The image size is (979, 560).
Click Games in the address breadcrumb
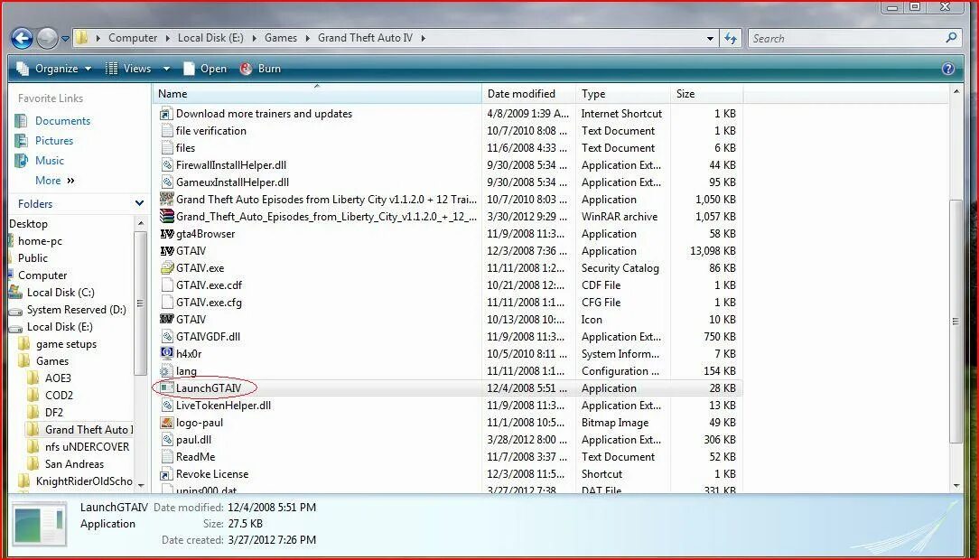click(280, 38)
